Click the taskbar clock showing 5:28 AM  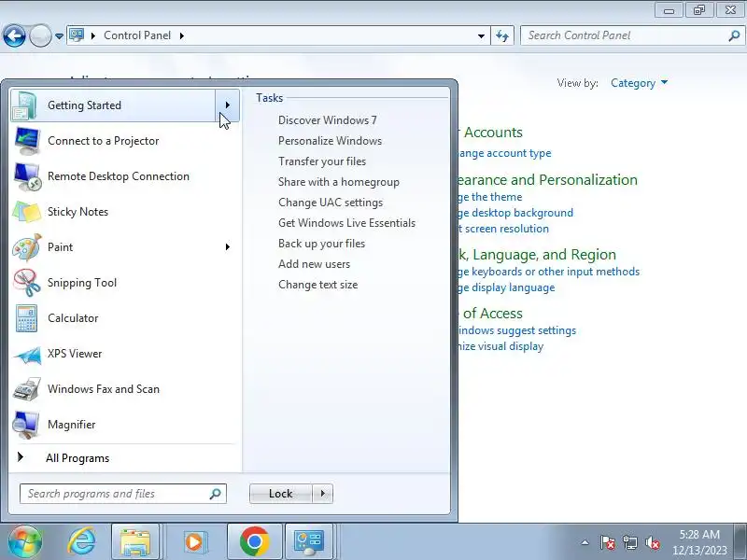tap(699, 542)
